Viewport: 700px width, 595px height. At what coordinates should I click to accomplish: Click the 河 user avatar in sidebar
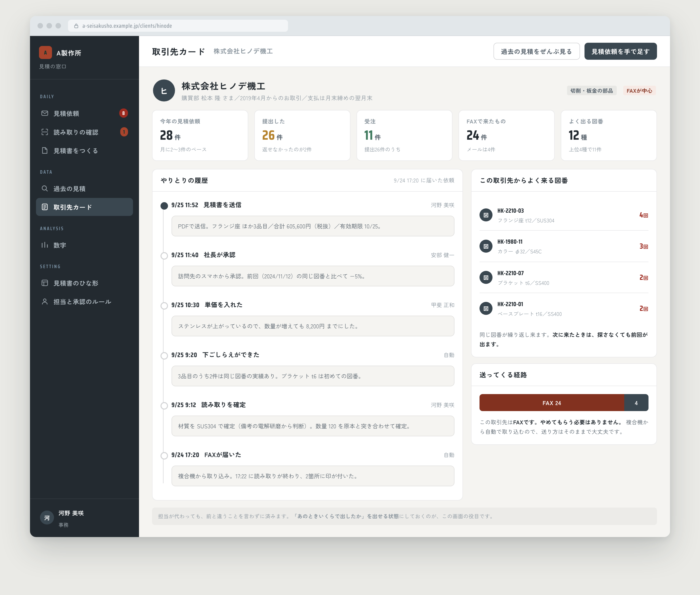[x=47, y=518]
